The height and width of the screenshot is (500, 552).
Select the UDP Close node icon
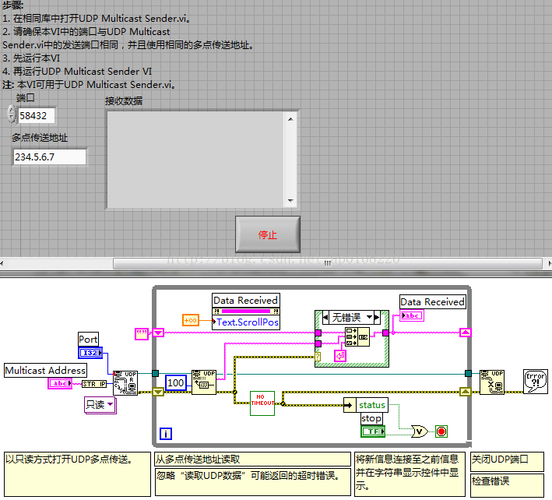(492, 382)
